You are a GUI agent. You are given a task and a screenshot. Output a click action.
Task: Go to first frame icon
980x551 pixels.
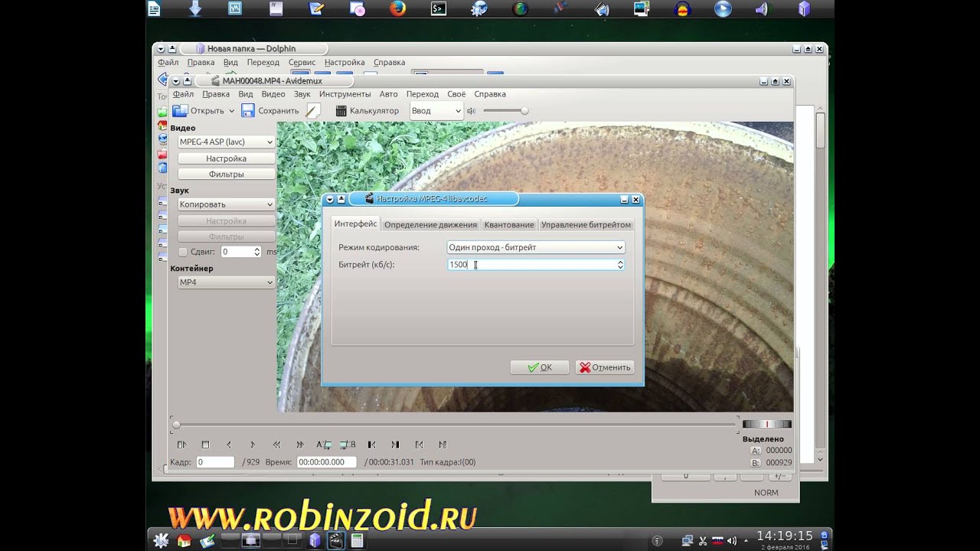point(419,445)
